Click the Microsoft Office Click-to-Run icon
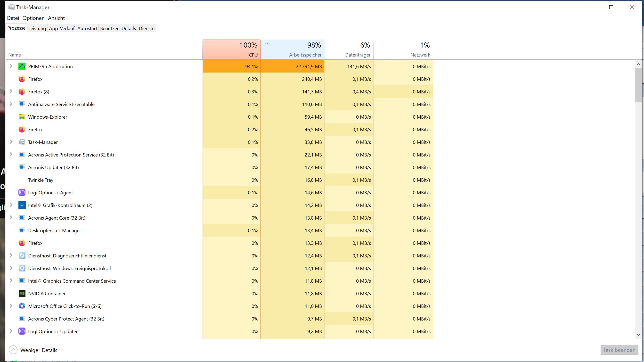644x362 pixels. click(22, 306)
